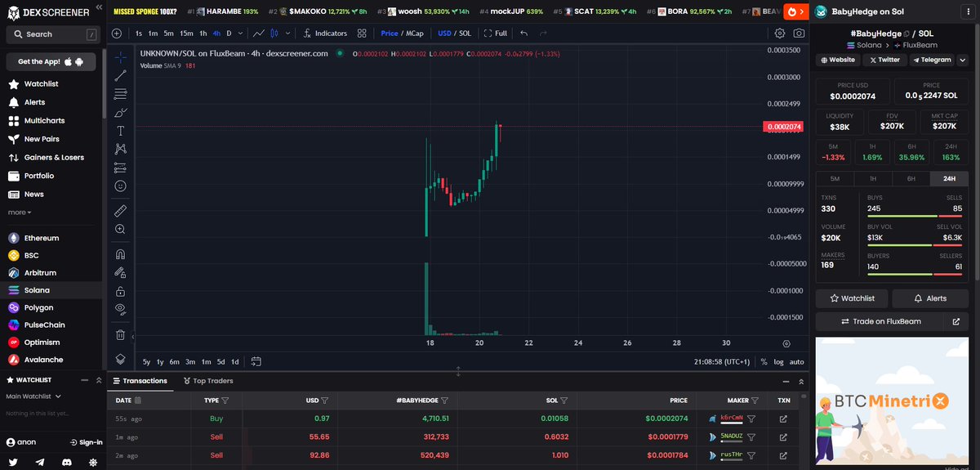Image resolution: width=980 pixels, height=470 pixels.
Task: Open the Discord icon in sidebar footer
Action: click(67, 462)
